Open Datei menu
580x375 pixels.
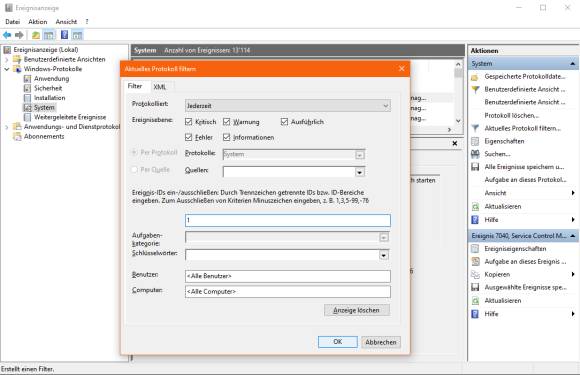coord(12,22)
